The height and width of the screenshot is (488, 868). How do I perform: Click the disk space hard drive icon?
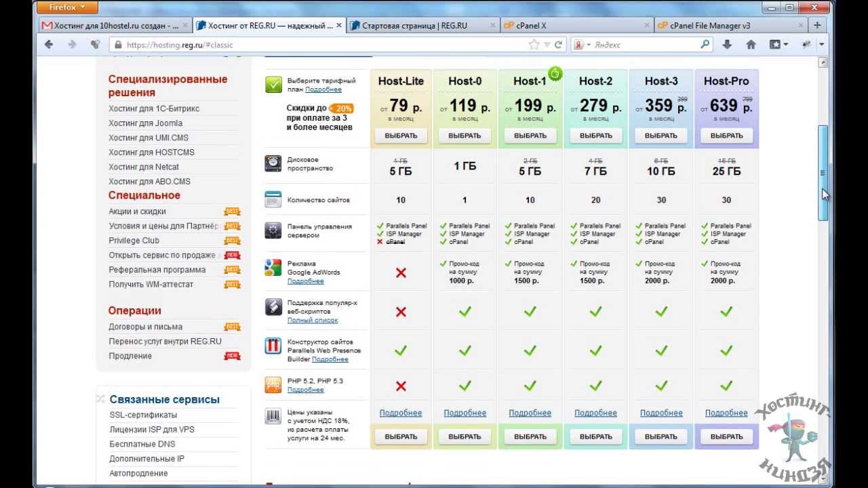point(273,163)
